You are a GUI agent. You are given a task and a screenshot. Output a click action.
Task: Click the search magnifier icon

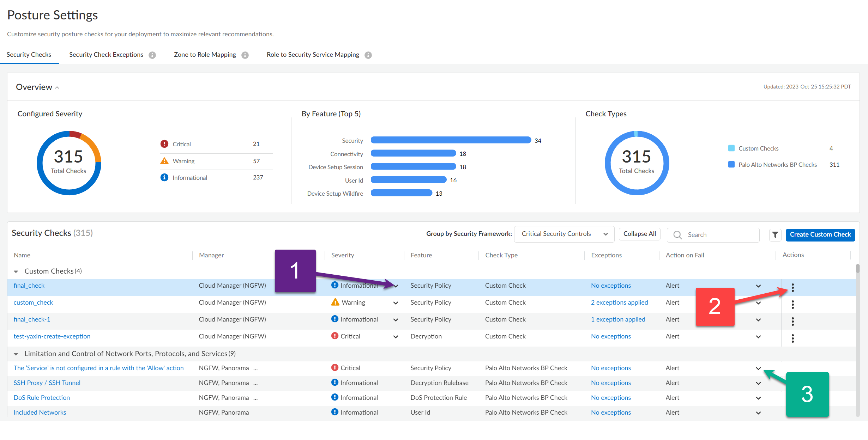click(677, 235)
